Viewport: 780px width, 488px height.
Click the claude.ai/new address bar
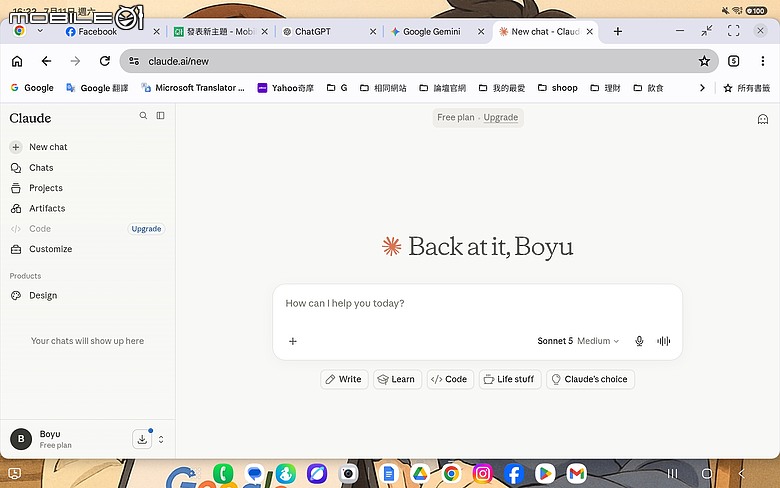[x=418, y=61]
